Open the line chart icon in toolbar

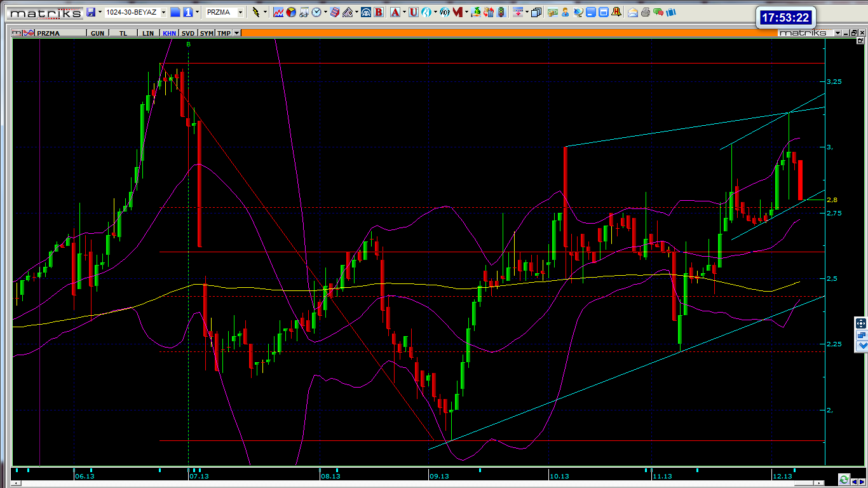(x=278, y=12)
